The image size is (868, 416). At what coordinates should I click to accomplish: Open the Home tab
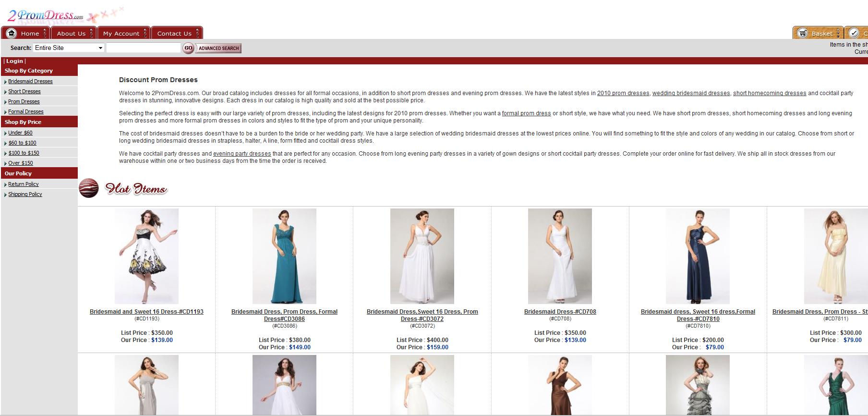click(x=26, y=33)
